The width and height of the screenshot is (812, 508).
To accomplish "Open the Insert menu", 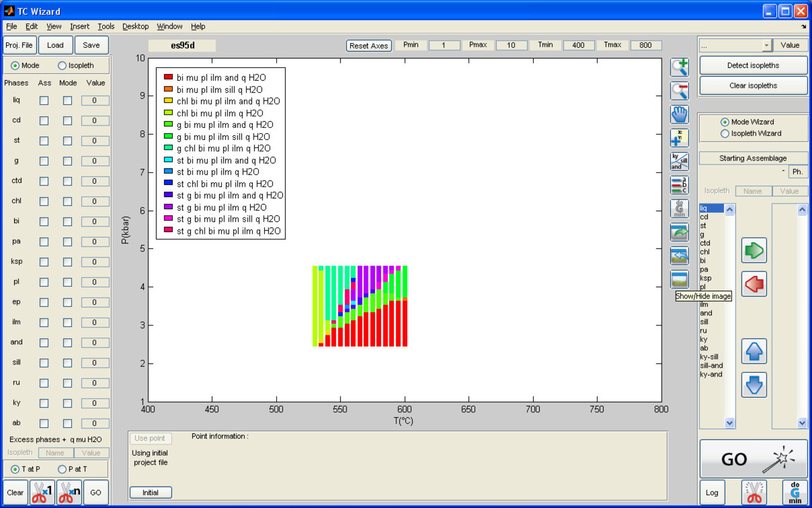I will tap(79, 27).
